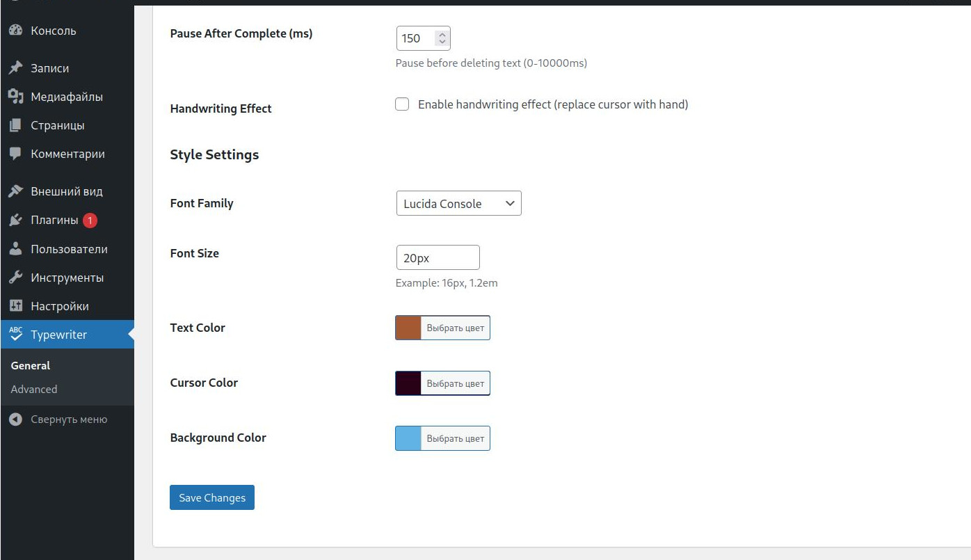971x560 pixels.
Task: Click 'Pause before deleting text' description
Action: coord(491,63)
